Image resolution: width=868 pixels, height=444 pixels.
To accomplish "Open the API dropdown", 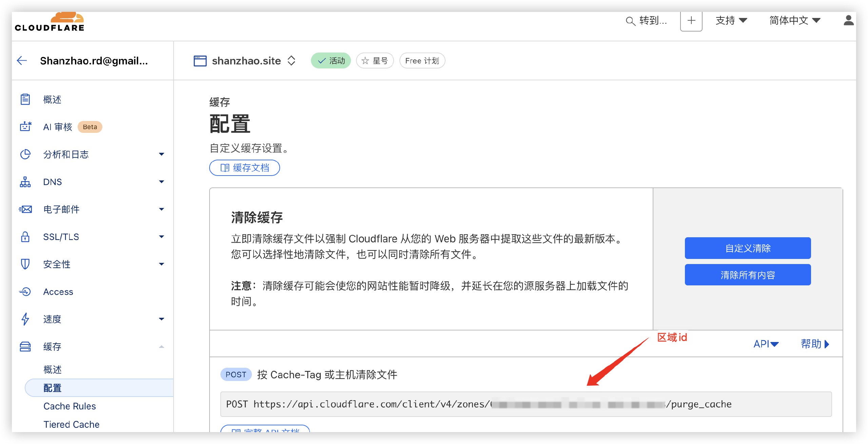I will tap(766, 344).
